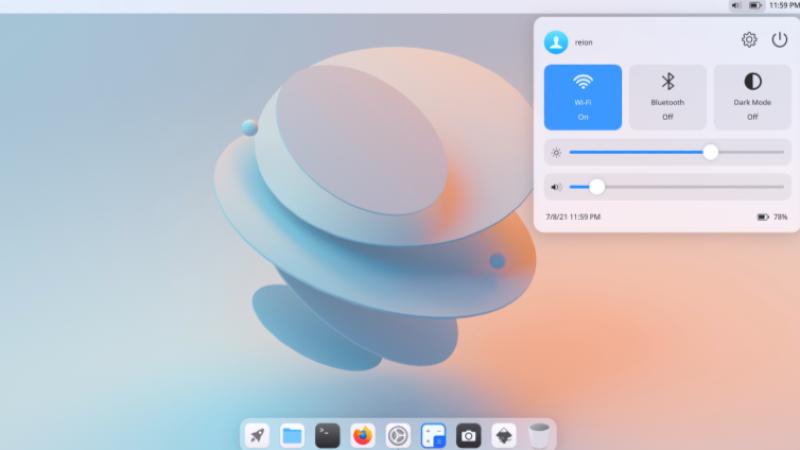
Task: Open Firefox from the dock
Action: (363, 435)
